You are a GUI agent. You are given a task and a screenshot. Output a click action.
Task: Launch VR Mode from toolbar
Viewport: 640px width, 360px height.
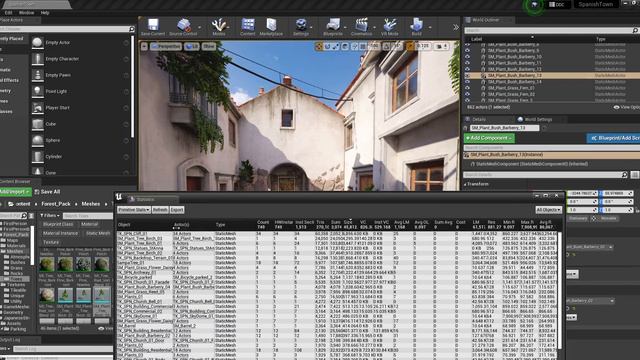click(390, 24)
